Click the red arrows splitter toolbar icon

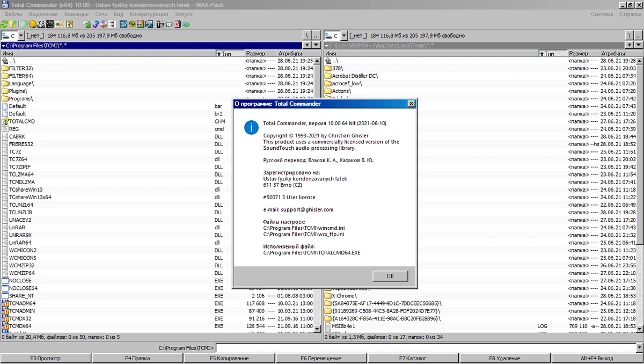coord(112,24)
